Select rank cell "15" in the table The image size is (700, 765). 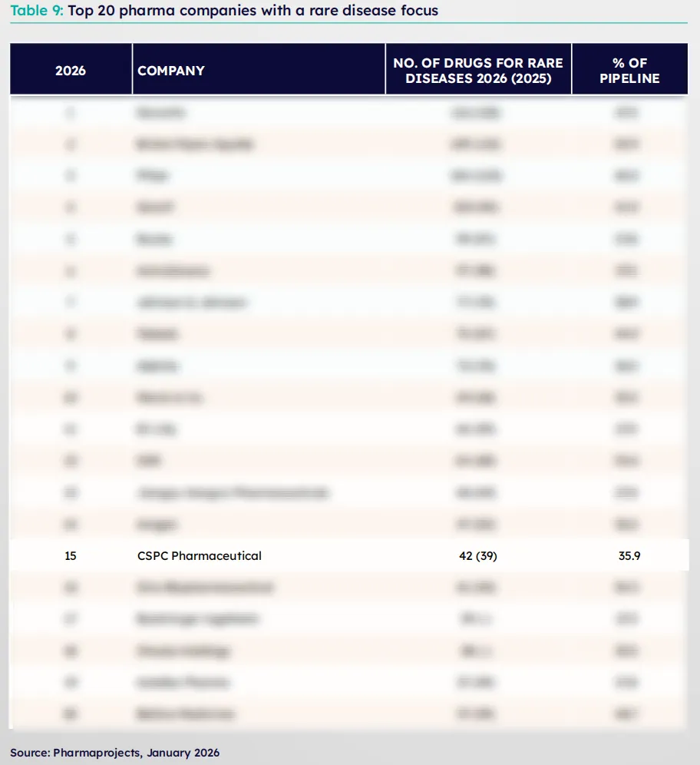point(71,555)
